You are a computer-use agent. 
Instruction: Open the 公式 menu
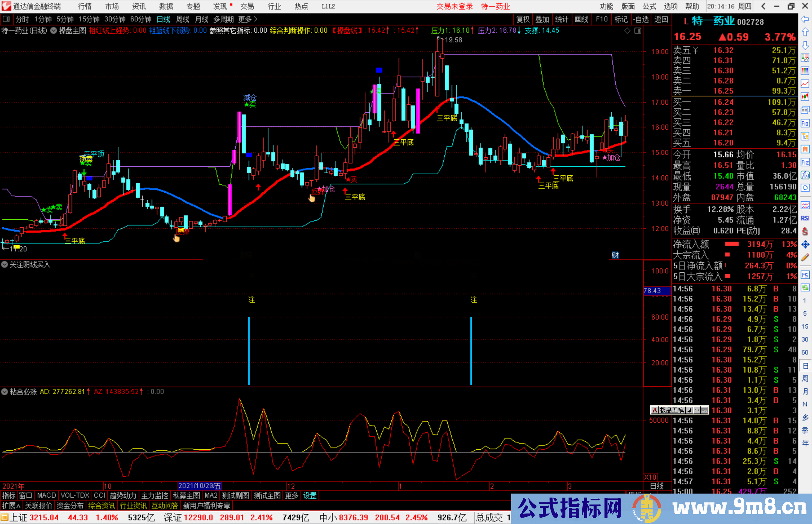[649, 6]
